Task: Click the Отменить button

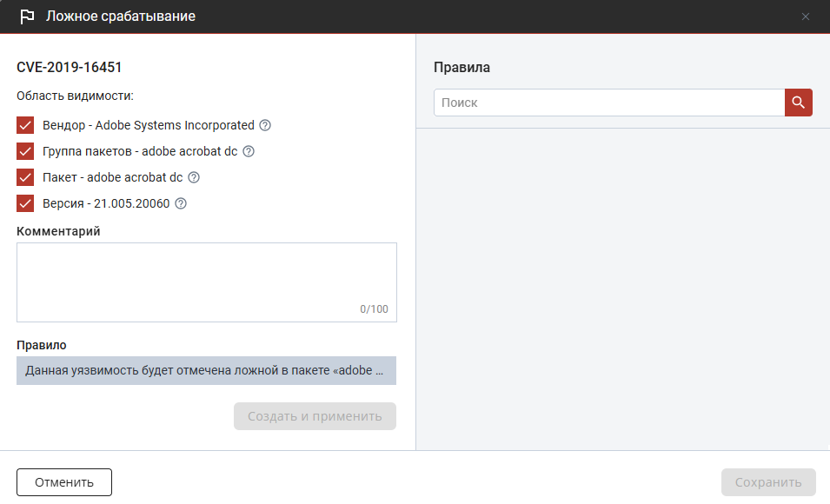Action: tap(64, 482)
